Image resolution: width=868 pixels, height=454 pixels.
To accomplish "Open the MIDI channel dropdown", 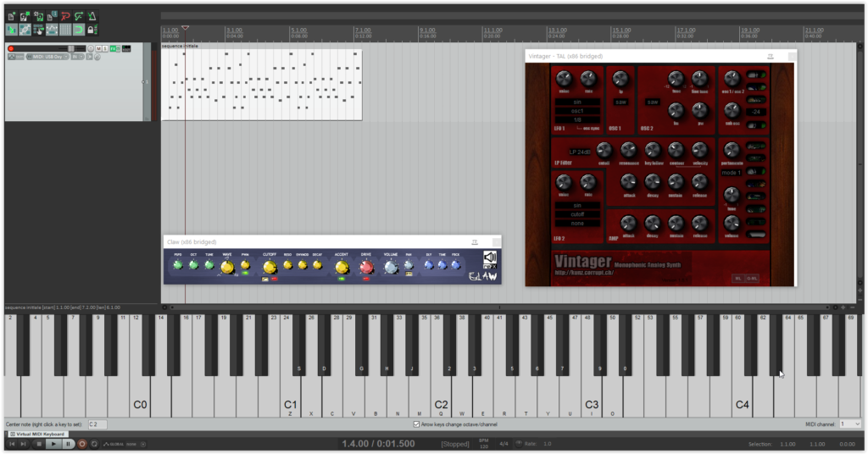I will 849,424.
